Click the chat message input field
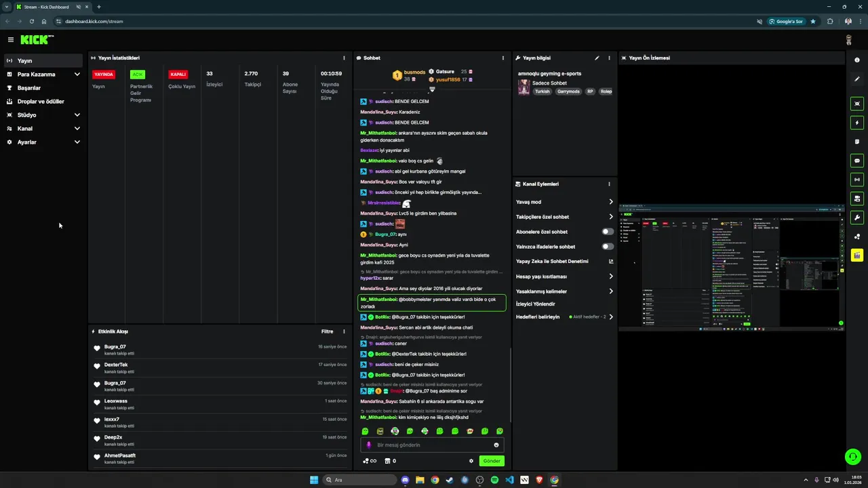Screen dimensions: 868x488 [433, 445]
